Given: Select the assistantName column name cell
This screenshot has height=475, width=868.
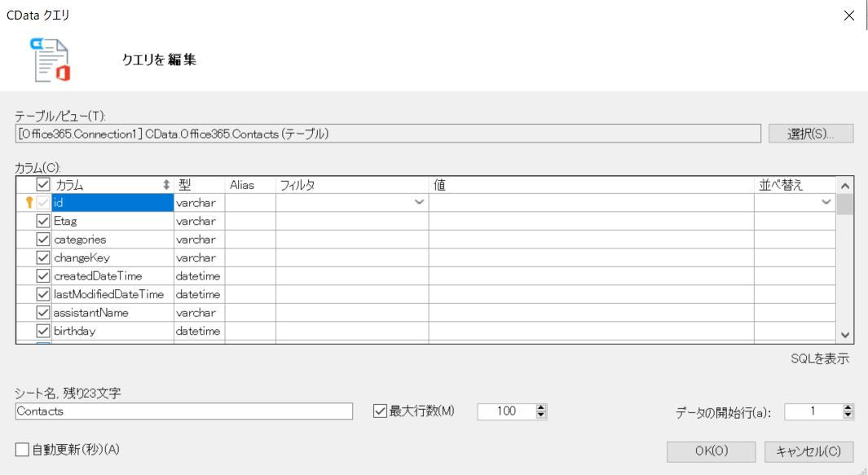Looking at the screenshot, I should click(113, 312).
